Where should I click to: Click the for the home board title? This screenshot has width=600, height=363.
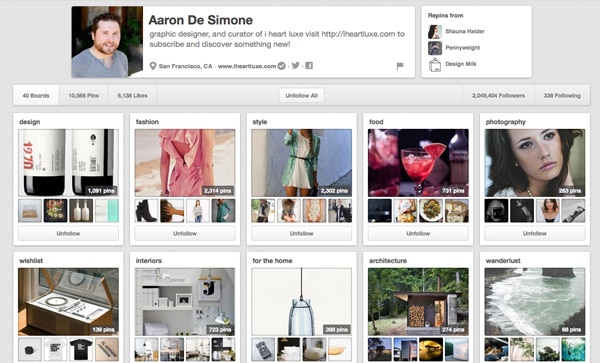click(x=272, y=260)
